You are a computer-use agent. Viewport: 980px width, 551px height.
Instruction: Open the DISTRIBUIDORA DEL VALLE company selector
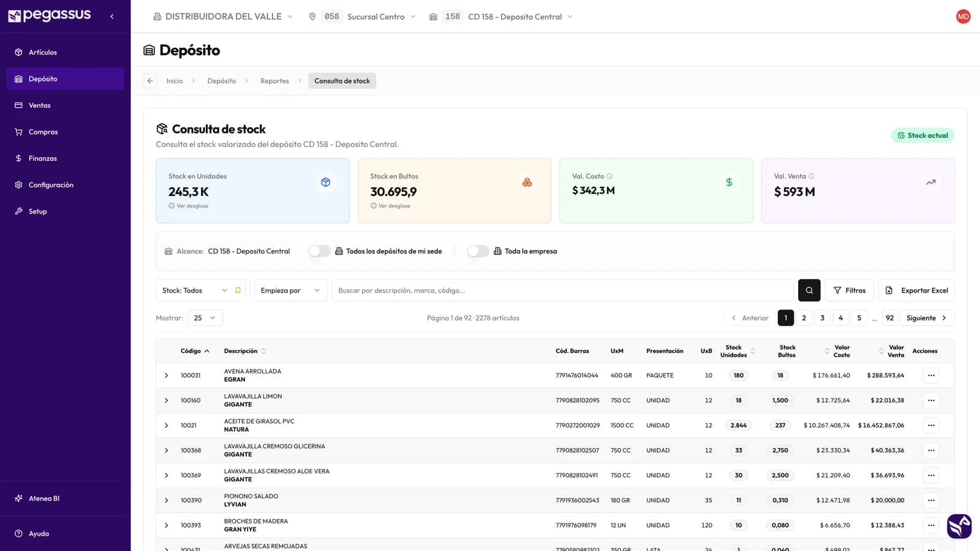[223, 17]
